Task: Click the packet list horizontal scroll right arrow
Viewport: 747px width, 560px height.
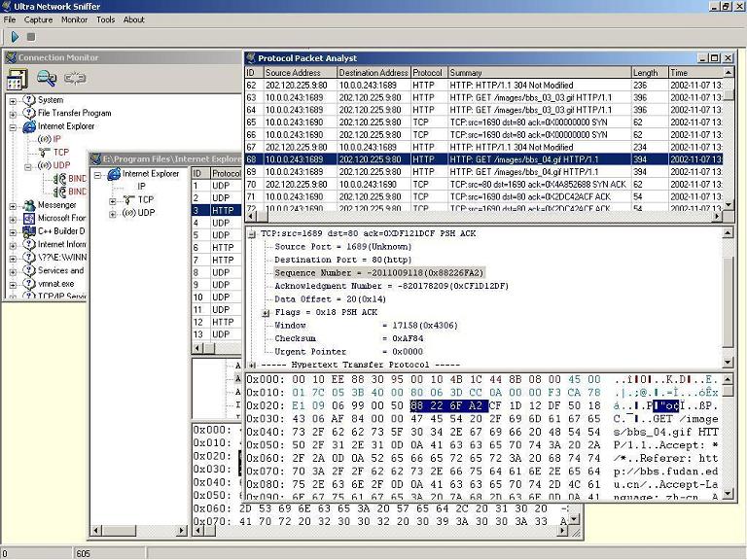Action: [x=717, y=216]
